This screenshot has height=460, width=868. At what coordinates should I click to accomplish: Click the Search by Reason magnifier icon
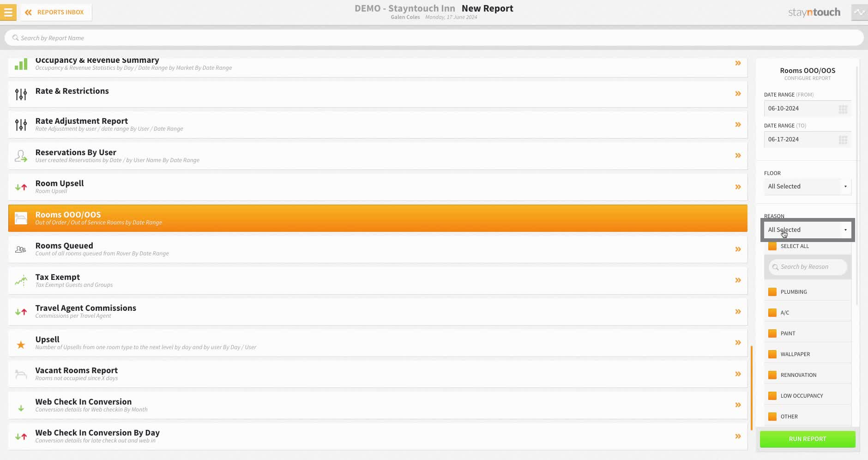coord(775,267)
